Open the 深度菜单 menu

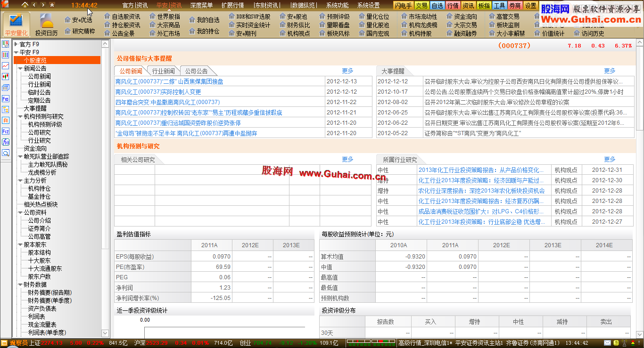click(x=201, y=6)
